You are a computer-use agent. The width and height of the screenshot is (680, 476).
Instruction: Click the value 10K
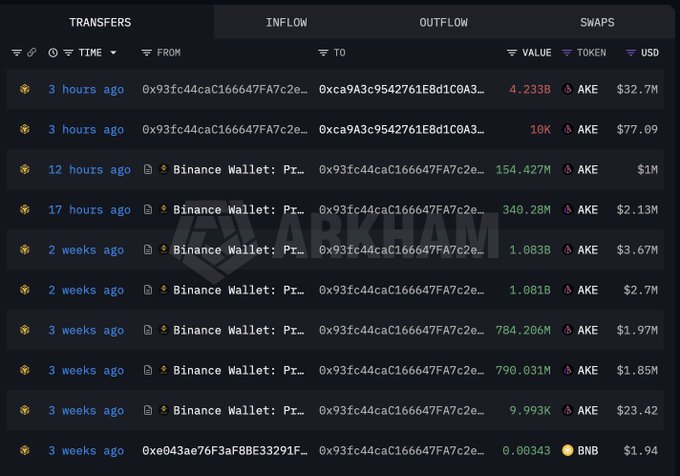click(540, 129)
